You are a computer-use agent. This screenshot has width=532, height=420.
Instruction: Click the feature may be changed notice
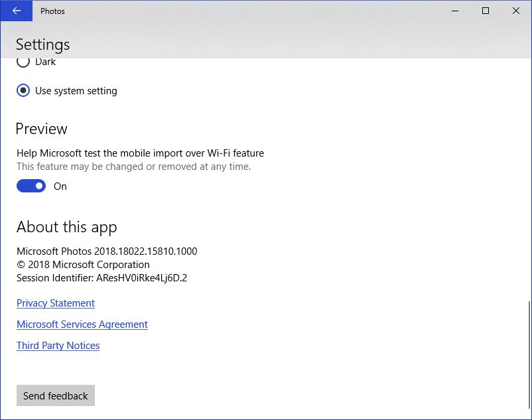pos(134,167)
